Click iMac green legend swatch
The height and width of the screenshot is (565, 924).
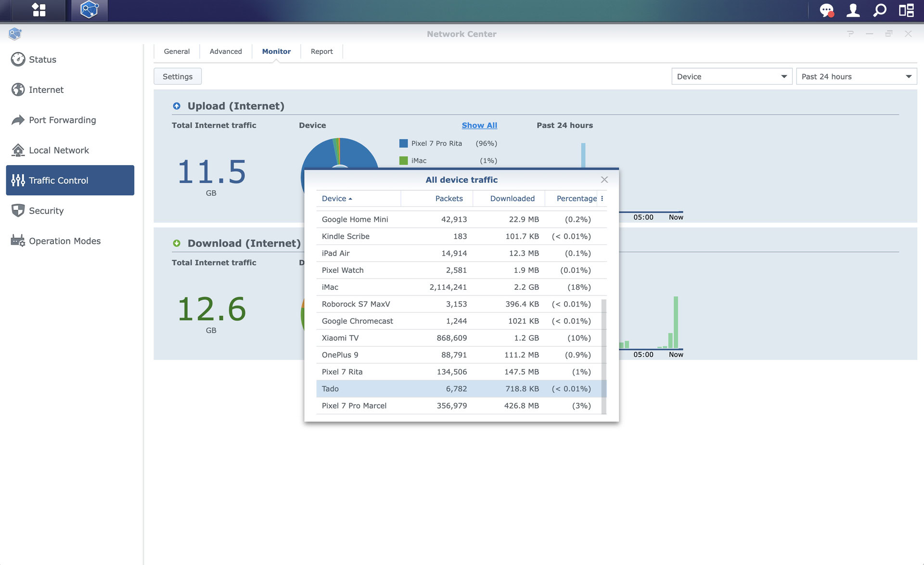click(x=403, y=161)
